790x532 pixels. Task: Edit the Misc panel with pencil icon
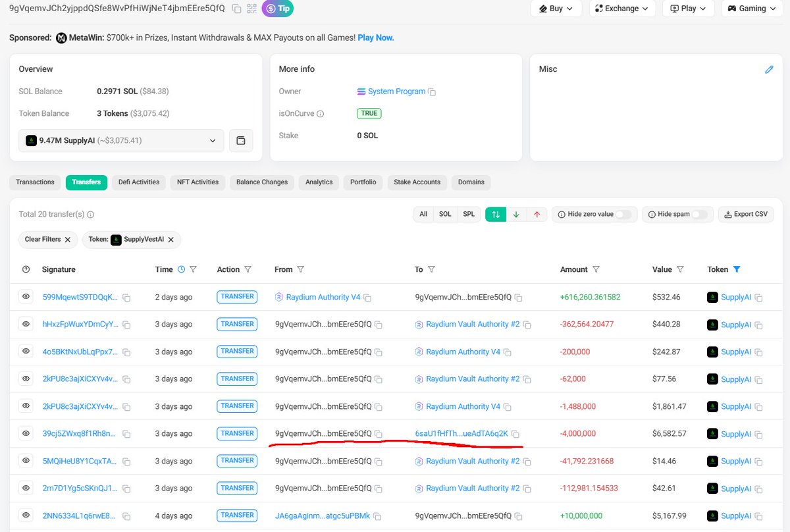pyautogui.click(x=769, y=69)
